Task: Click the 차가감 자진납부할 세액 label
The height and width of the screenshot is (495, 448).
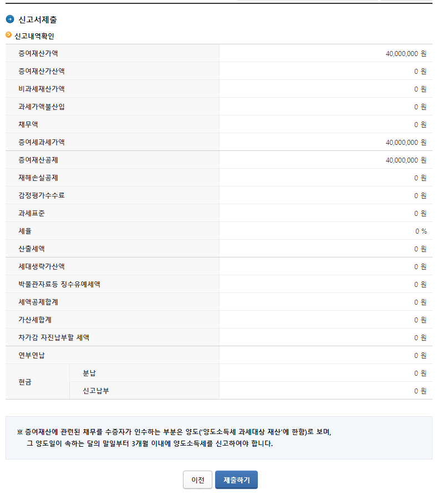Action: [54, 337]
